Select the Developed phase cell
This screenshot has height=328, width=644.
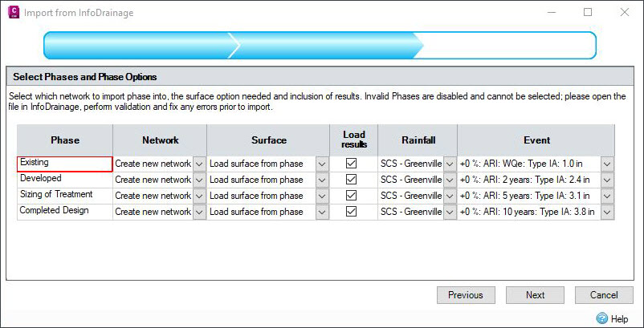65,180
